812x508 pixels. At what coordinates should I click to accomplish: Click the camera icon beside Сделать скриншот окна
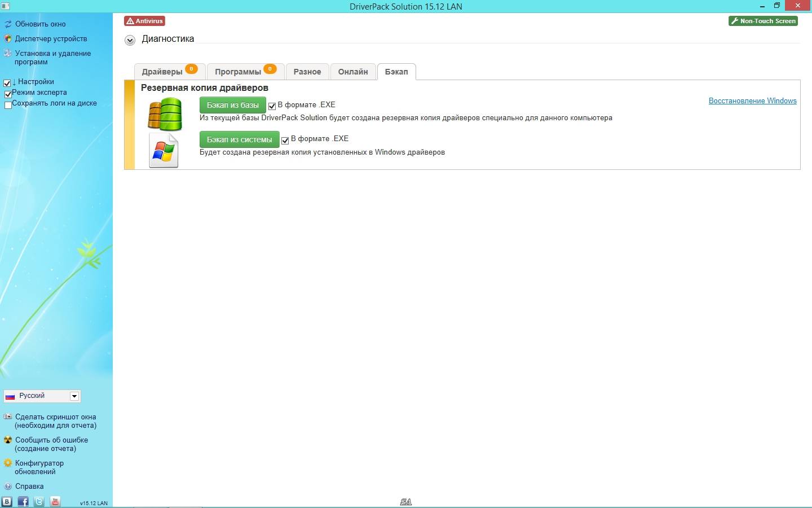[x=8, y=417]
